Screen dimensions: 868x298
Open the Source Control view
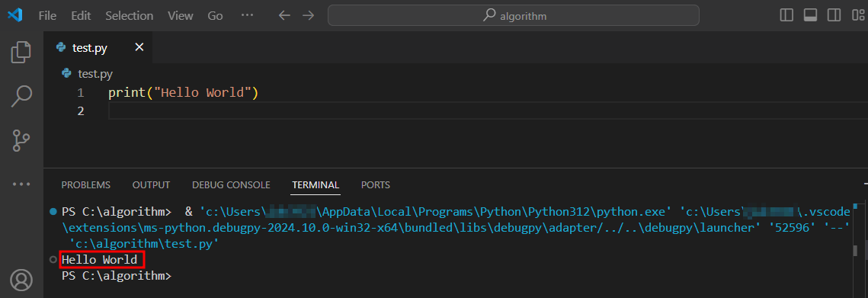coord(21,140)
